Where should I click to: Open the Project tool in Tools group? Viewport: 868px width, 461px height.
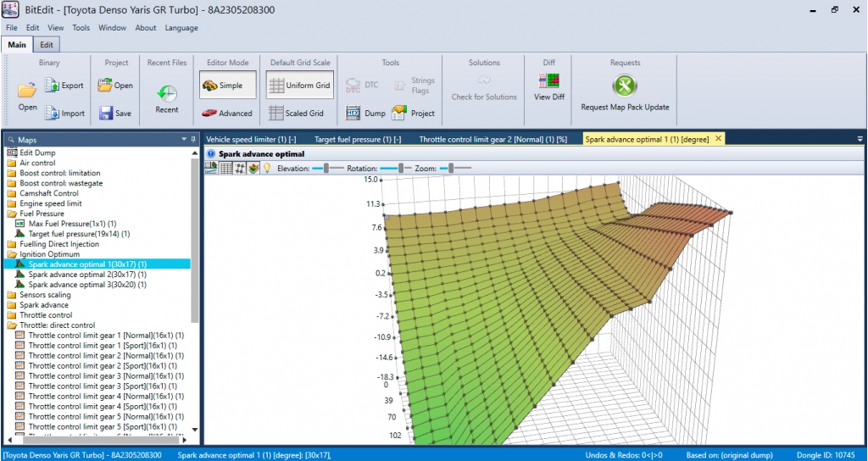tap(414, 113)
